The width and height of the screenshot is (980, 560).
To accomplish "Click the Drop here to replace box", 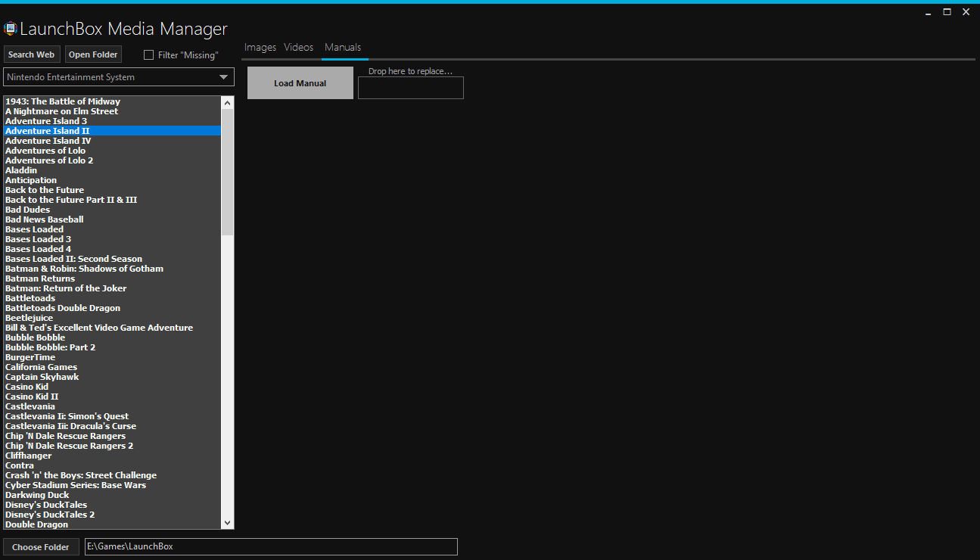I will [x=411, y=88].
